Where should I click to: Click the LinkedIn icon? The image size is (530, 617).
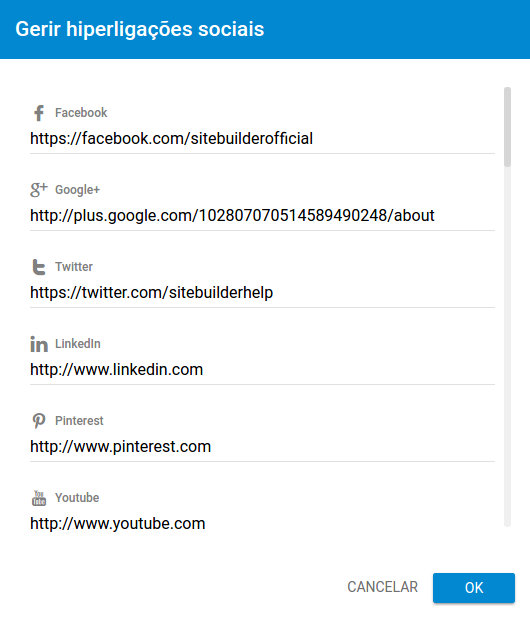39,344
